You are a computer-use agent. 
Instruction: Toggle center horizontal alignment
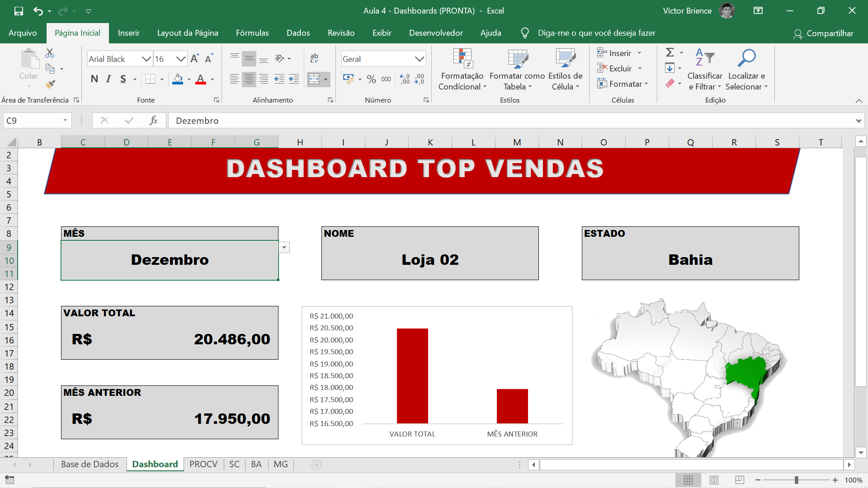[x=249, y=79]
